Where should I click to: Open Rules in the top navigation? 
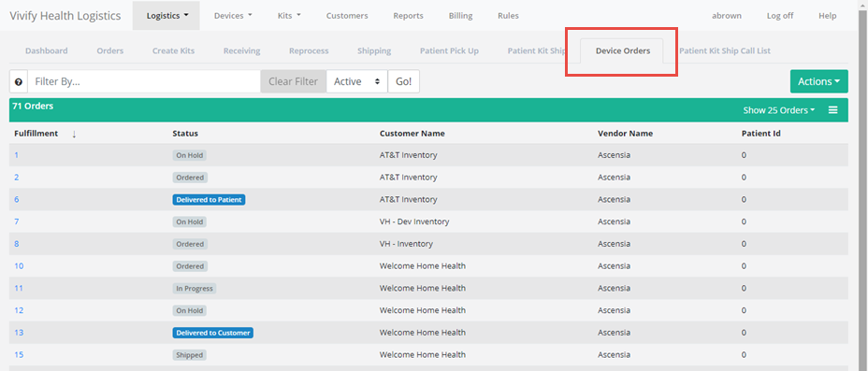coord(508,16)
